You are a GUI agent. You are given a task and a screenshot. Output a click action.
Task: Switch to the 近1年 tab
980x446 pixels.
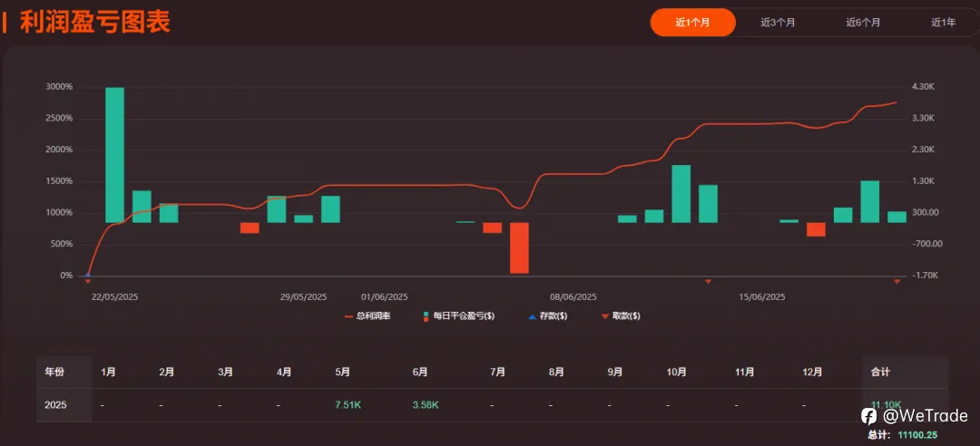pyautogui.click(x=943, y=23)
